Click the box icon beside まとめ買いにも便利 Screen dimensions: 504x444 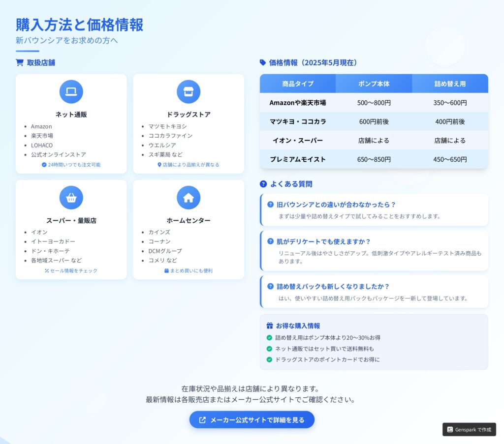click(x=166, y=270)
